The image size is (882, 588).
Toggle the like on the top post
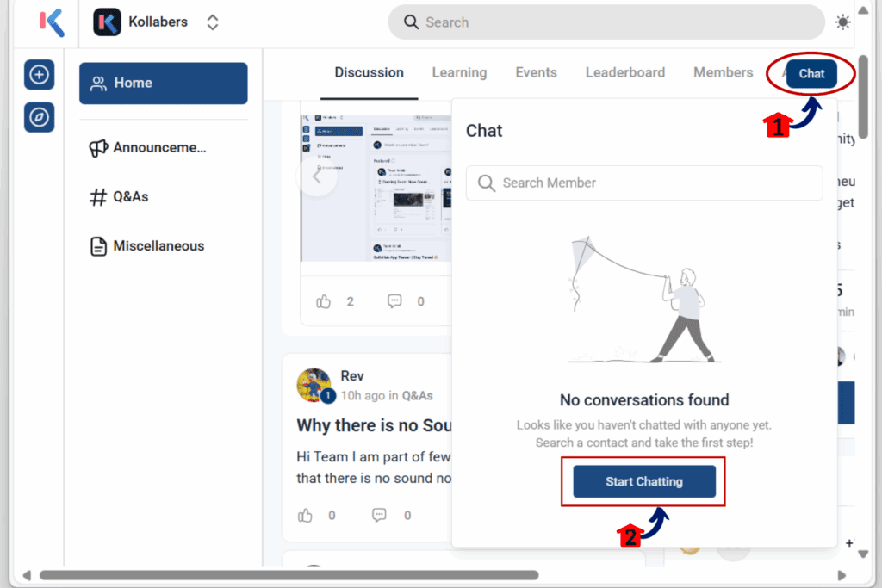[x=323, y=301]
